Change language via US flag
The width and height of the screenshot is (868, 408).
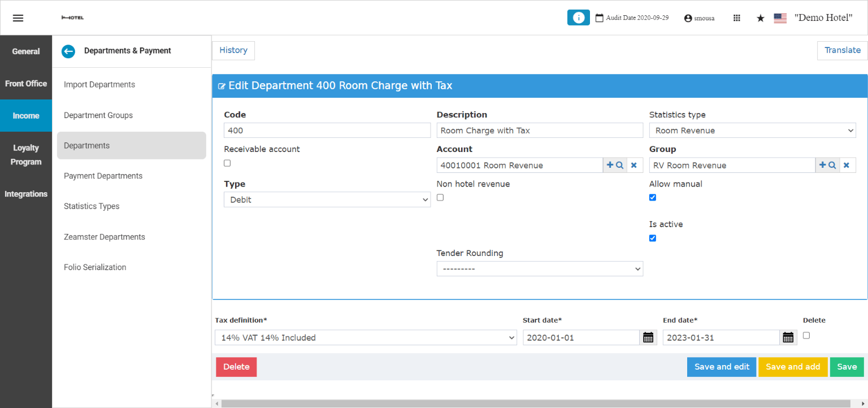pos(780,18)
